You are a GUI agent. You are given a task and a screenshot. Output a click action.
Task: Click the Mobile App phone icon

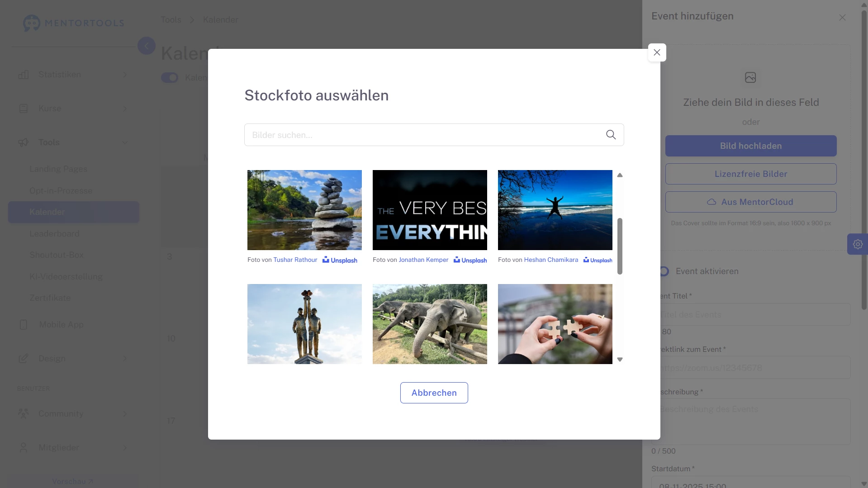coord(24,325)
